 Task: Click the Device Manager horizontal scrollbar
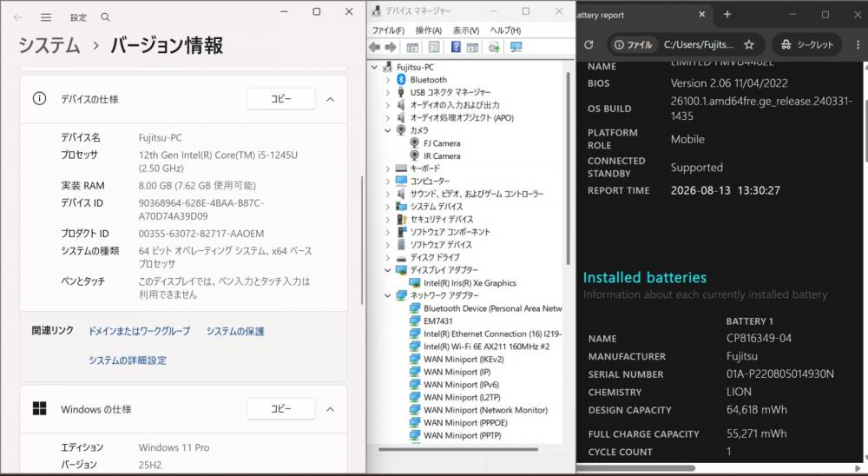(457, 449)
